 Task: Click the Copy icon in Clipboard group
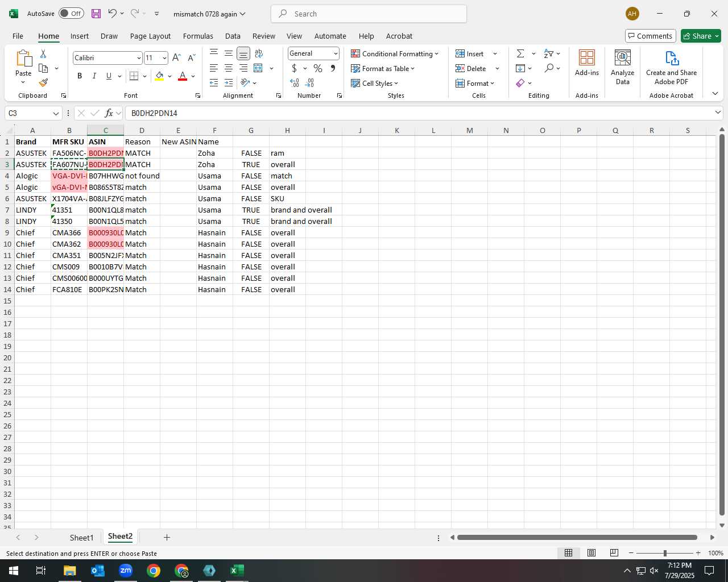pos(43,68)
